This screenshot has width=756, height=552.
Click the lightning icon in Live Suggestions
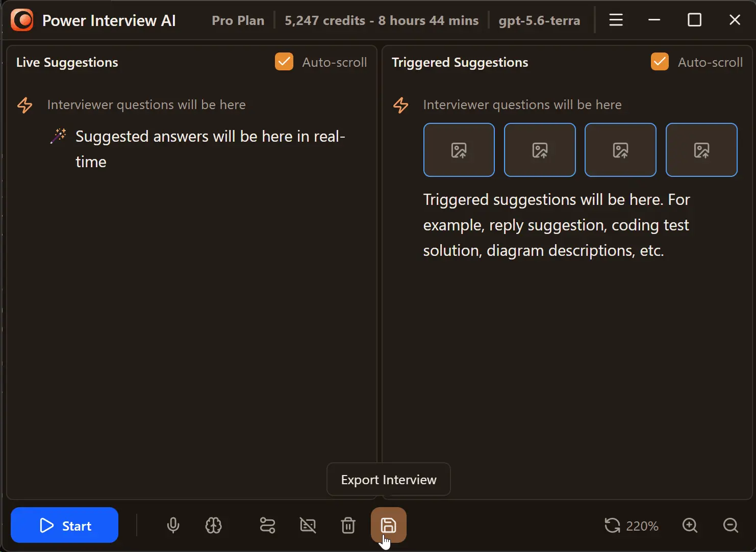[25, 105]
